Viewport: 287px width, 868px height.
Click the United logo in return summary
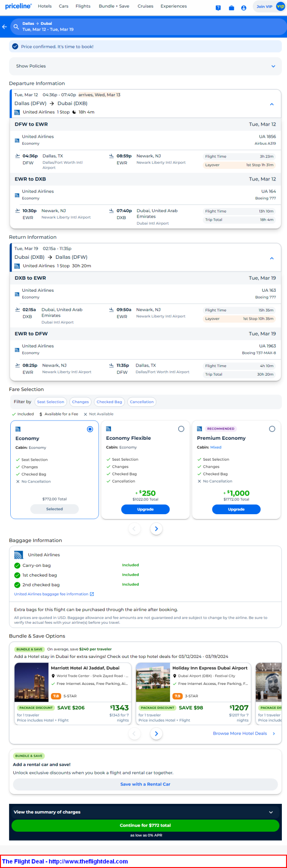tap(17, 266)
